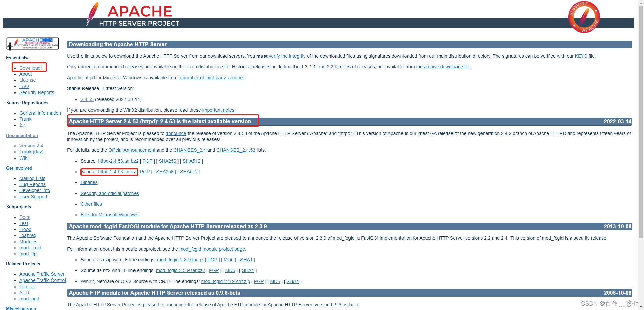Open the License sidebar link
Image resolution: width=644 pixels, height=310 pixels.
click(x=28, y=80)
